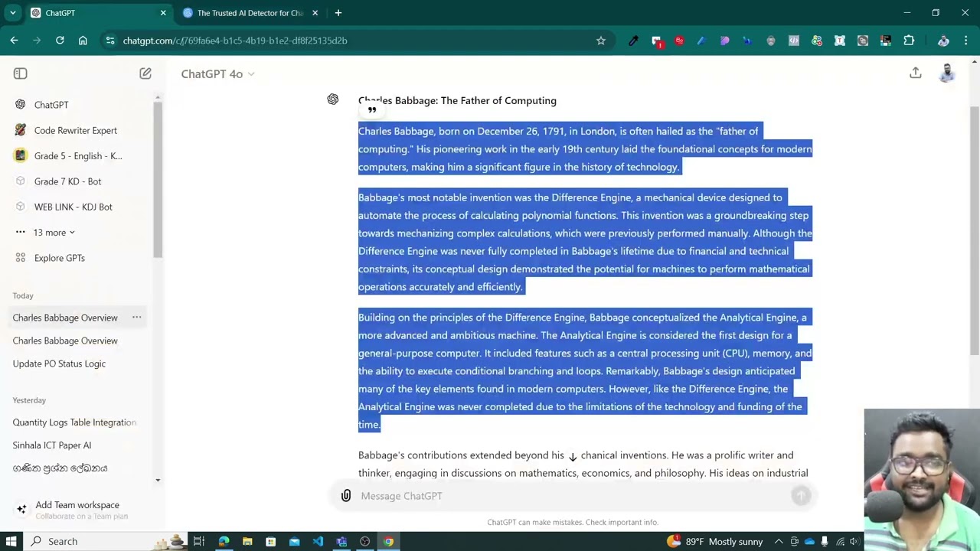Open the Sinhala ICT Paper AI chat
The width and height of the screenshot is (980, 551).
[52, 445]
